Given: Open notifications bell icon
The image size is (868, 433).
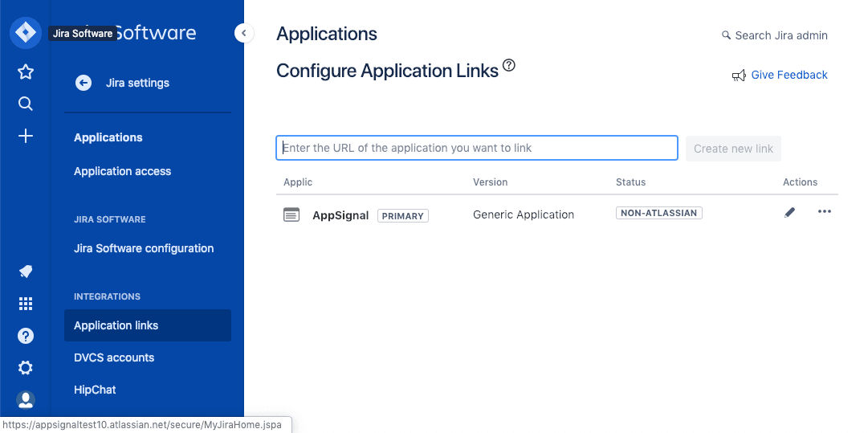Looking at the screenshot, I should [x=26, y=272].
